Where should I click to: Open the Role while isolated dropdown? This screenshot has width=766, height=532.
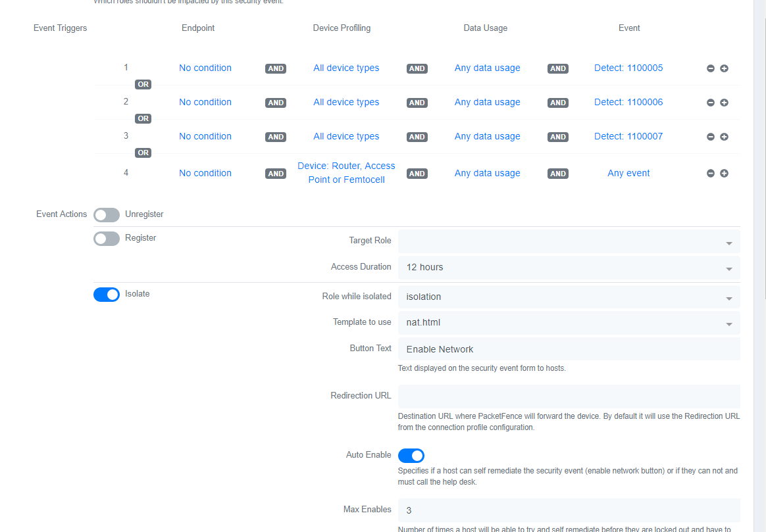[569, 297]
